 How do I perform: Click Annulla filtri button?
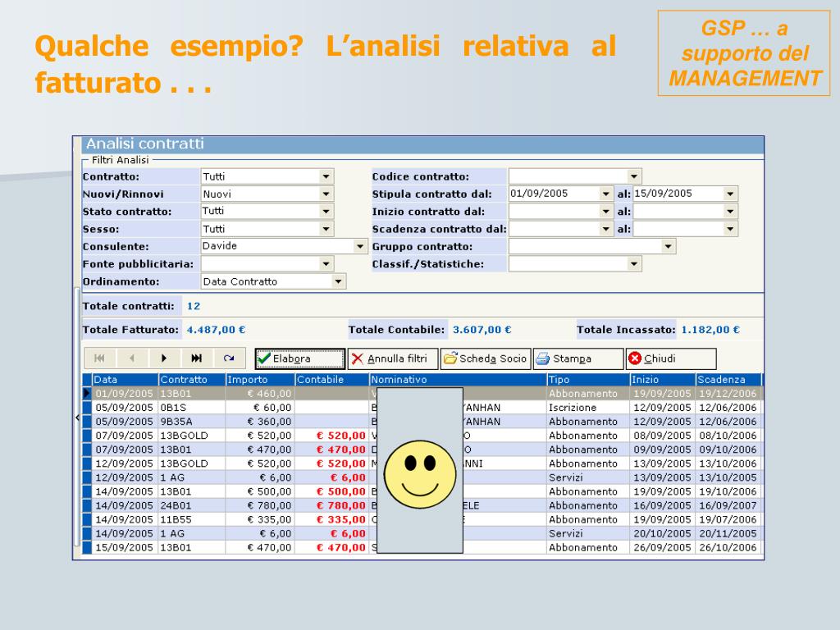pos(393,358)
